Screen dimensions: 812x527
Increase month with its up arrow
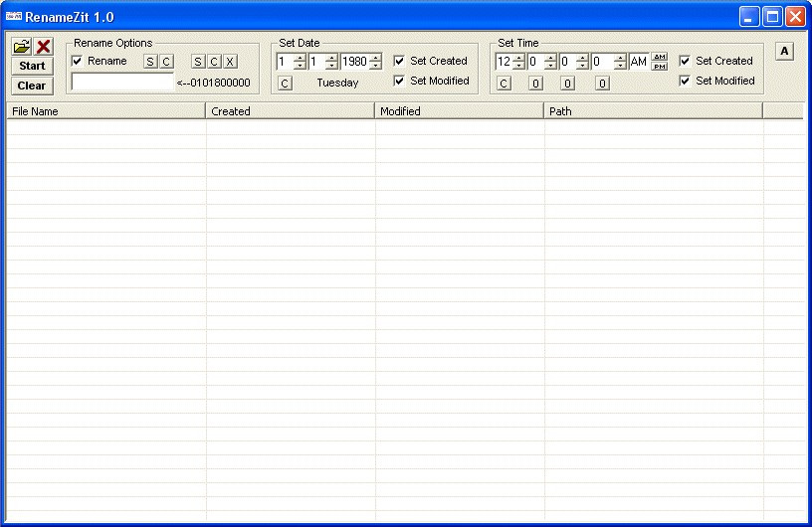pos(300,58)
